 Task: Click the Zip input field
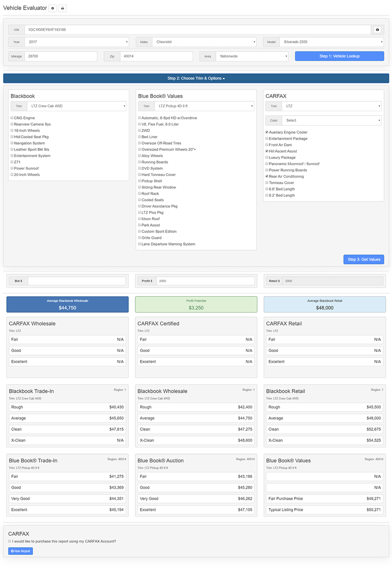click(156, 56)
